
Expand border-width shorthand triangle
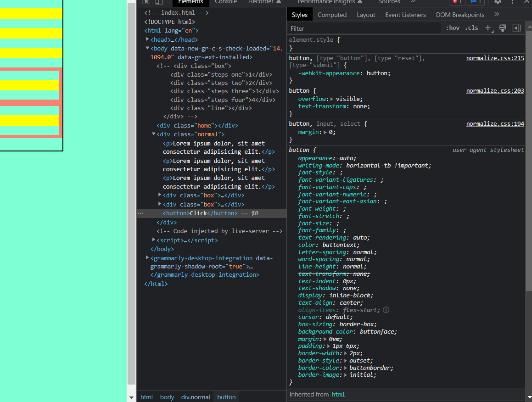pyautogui.click(x=346, y=353)
